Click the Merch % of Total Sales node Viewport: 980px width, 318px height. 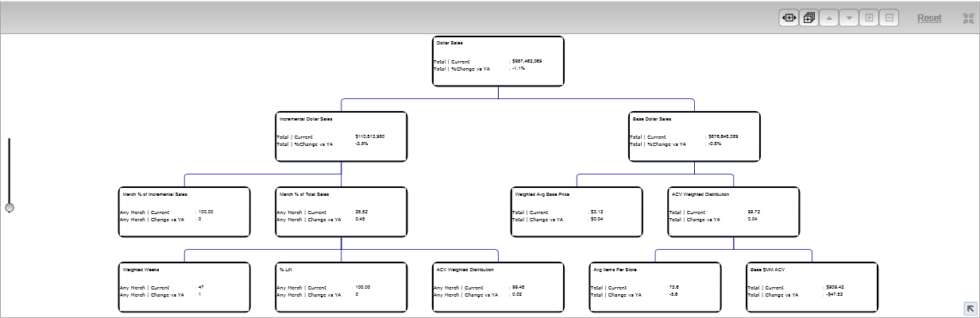(x=341, y=212)
